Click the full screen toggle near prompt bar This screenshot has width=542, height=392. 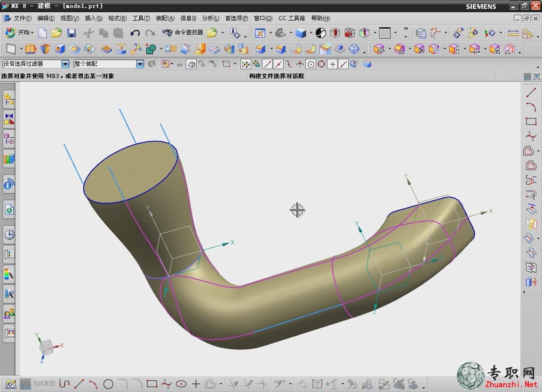[x=536, y=76]
